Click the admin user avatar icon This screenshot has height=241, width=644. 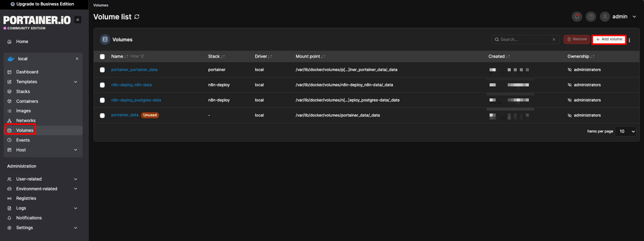point(605,17)
